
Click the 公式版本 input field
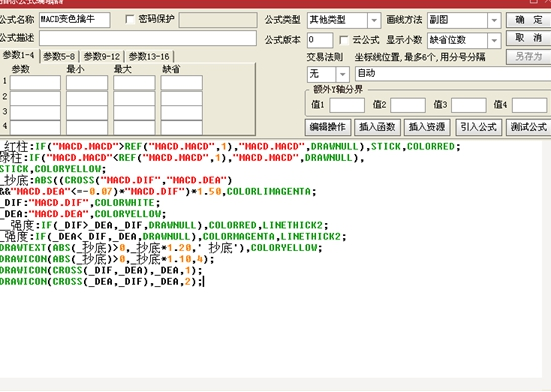(x=320, y=40)
